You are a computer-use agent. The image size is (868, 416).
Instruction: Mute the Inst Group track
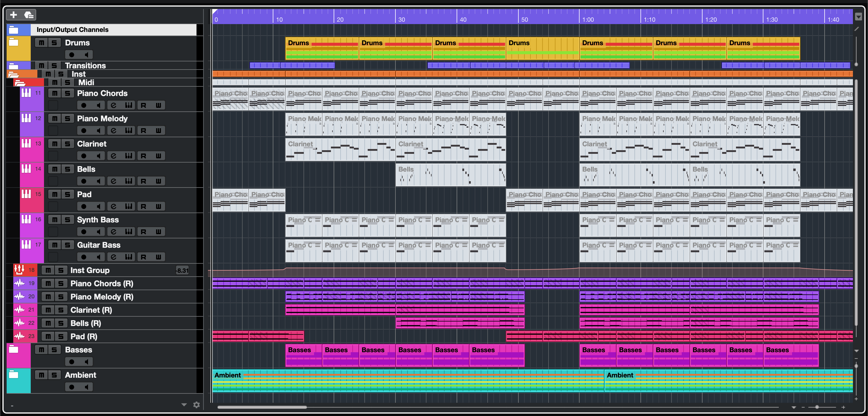48,270
